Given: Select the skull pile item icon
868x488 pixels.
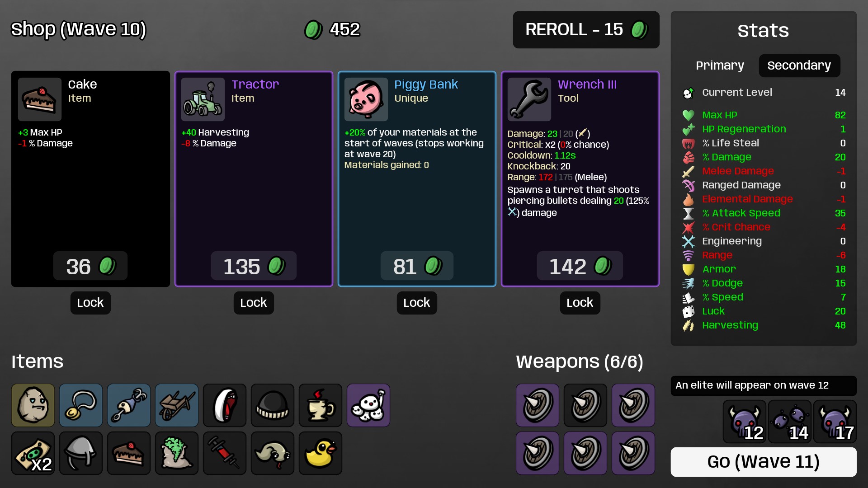Looking at the screenshot, I should pos(368,405).
